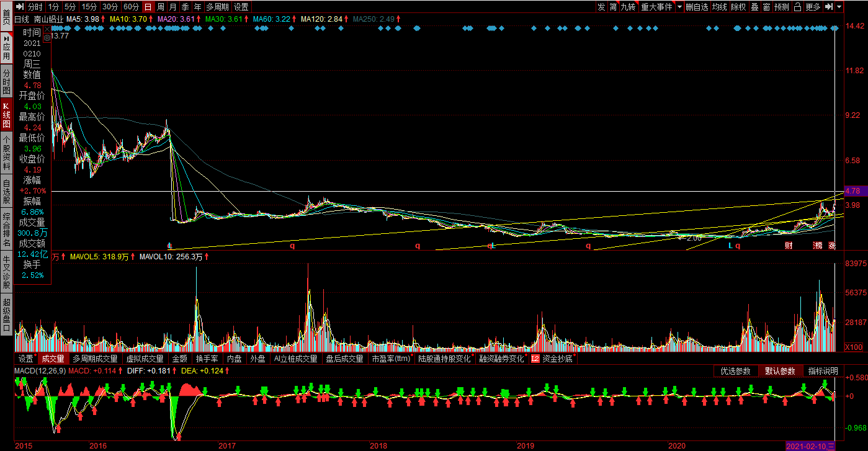Image resolution: width=868 pixels, height=451 pixels.
Task: Click the 财 marker on the price chart
Action: click(789, 246)
